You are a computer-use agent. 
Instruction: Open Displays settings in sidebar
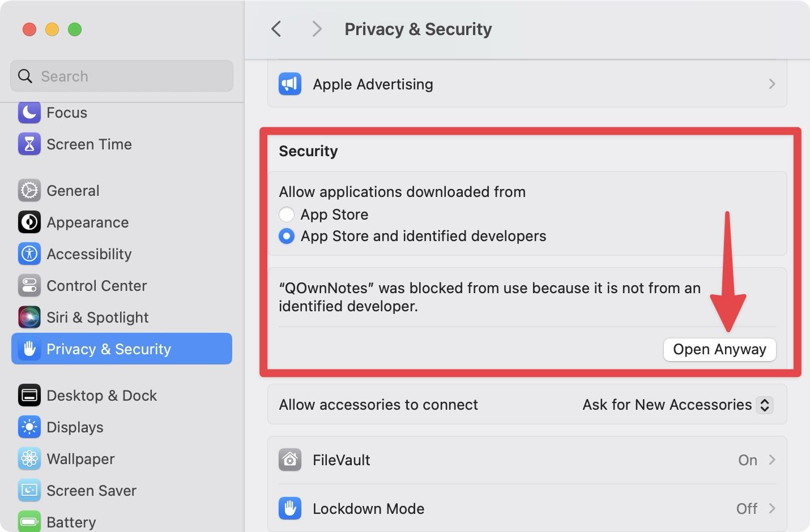(x=75, y=427)
